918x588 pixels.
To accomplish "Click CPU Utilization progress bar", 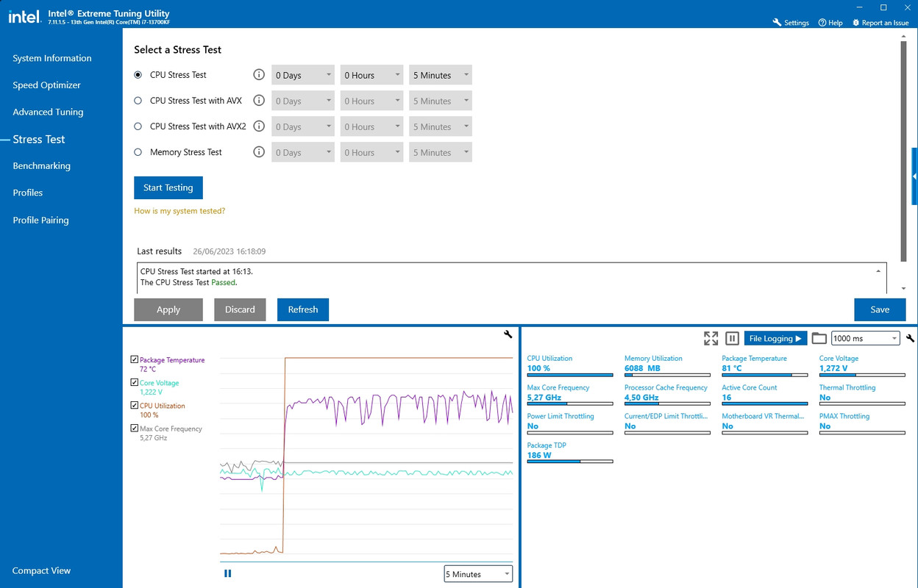I will tap(570, 375).
